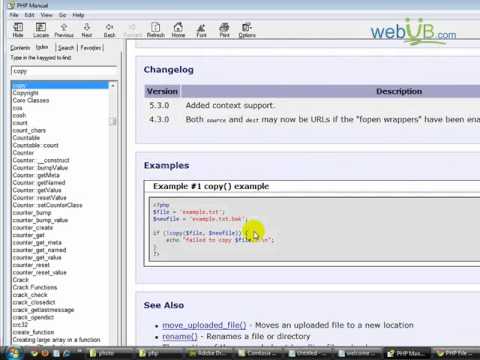Go to the Previous topic
This screenshot has width=480, height=360.
[64, 30]
